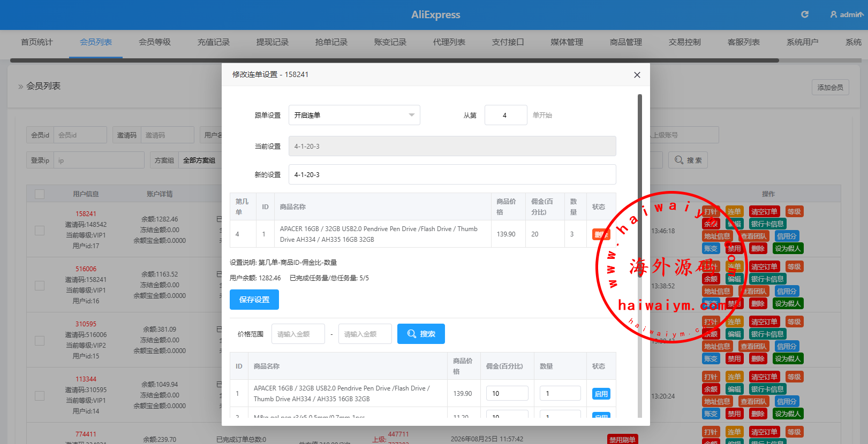Viewport: 868px width, 444px height.
Task: Click 银行卡信息 for user 158241
Action: (x=767, y=224)
